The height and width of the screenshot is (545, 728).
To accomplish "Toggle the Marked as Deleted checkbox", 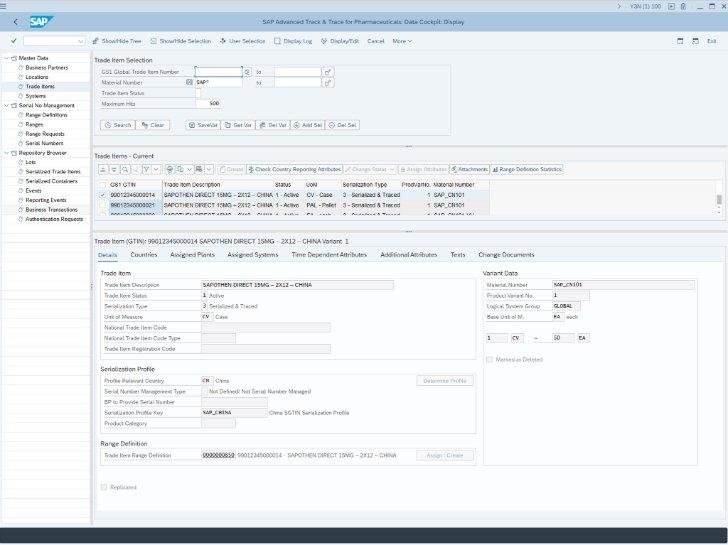I will point(489,359).
